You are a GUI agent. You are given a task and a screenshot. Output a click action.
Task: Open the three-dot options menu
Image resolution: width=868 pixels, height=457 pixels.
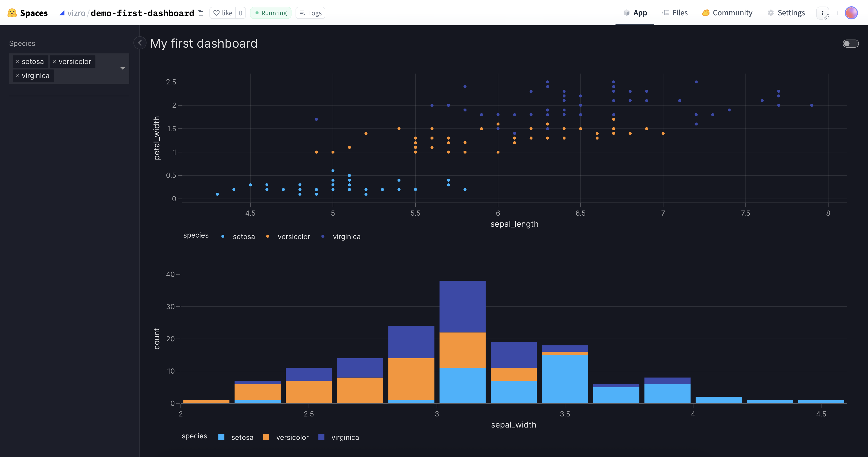click(823, 13)
